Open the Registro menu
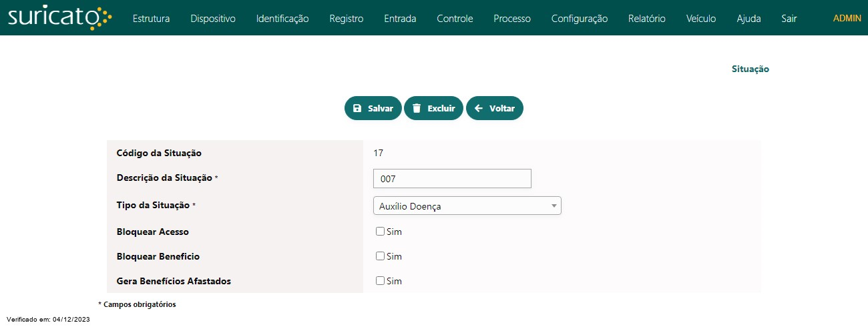Viewport: 868px width, 329px height. click(347, 19)
